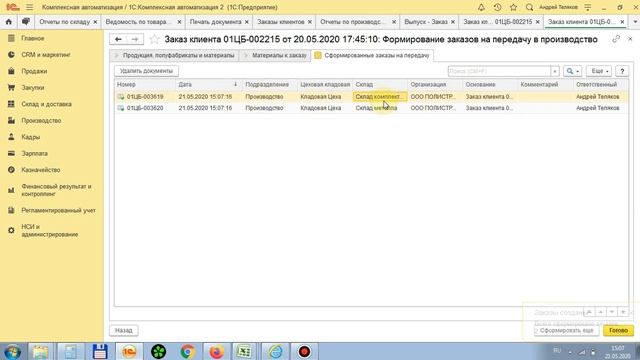This screenshot has height=360, width=640.
Task: Add document to favorites star
Action: pos(154,39)
